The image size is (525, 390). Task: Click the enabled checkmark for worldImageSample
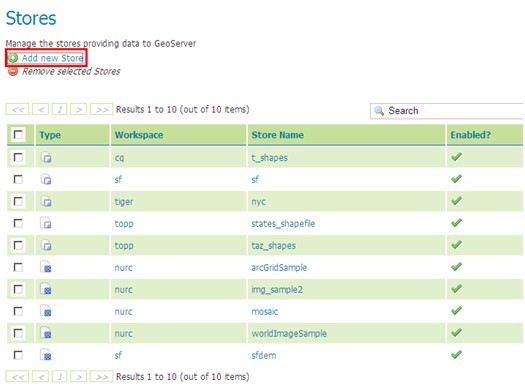456,332
